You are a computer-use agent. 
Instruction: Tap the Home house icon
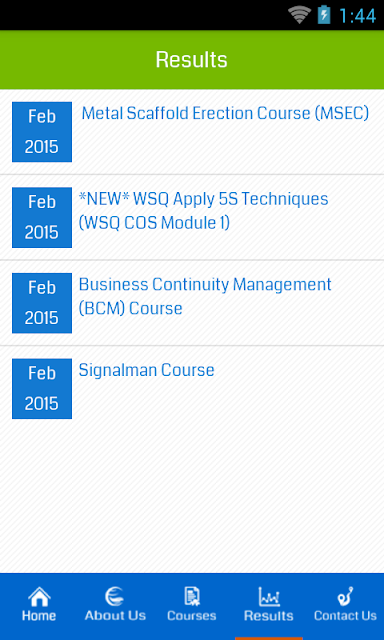coord(39,597)
